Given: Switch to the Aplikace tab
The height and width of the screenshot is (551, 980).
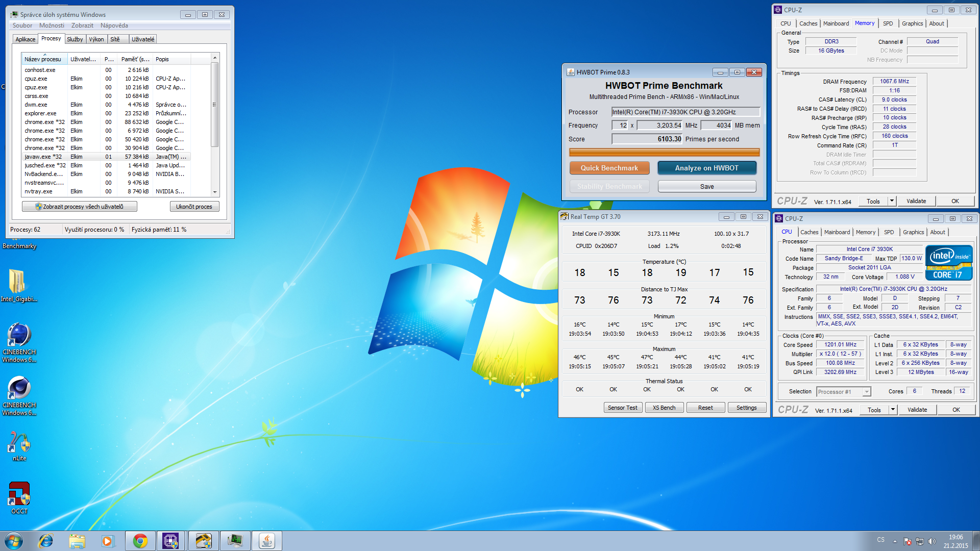Looking at the screenshot, I should pos(26,39).
